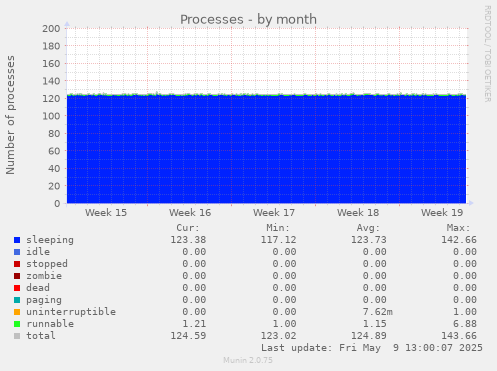Click the 'Week 15' axis label
Screen dimensions: 497x371
click(x=106, y=213)
